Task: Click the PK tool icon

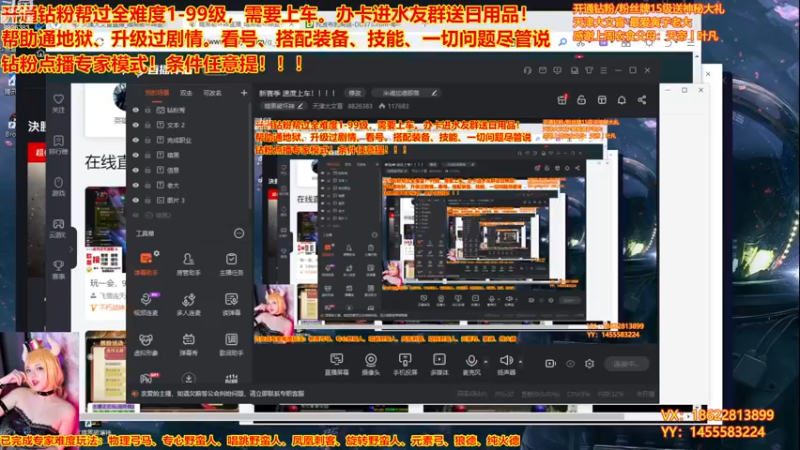Action: [x=148, y=378]
